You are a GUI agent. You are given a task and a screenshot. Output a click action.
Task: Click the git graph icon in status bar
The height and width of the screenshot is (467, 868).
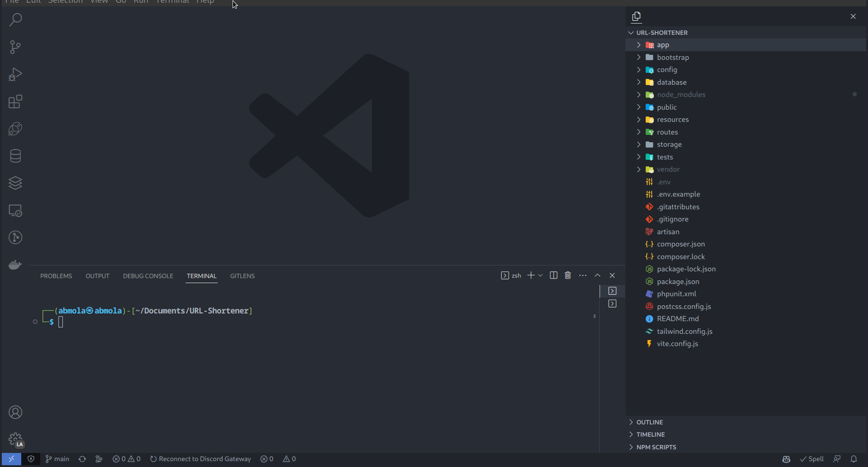click(x=99, y=459)
